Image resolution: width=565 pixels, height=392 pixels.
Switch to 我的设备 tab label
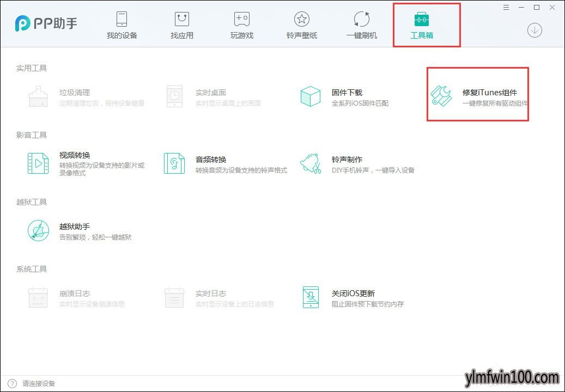(x=122, y=35)
